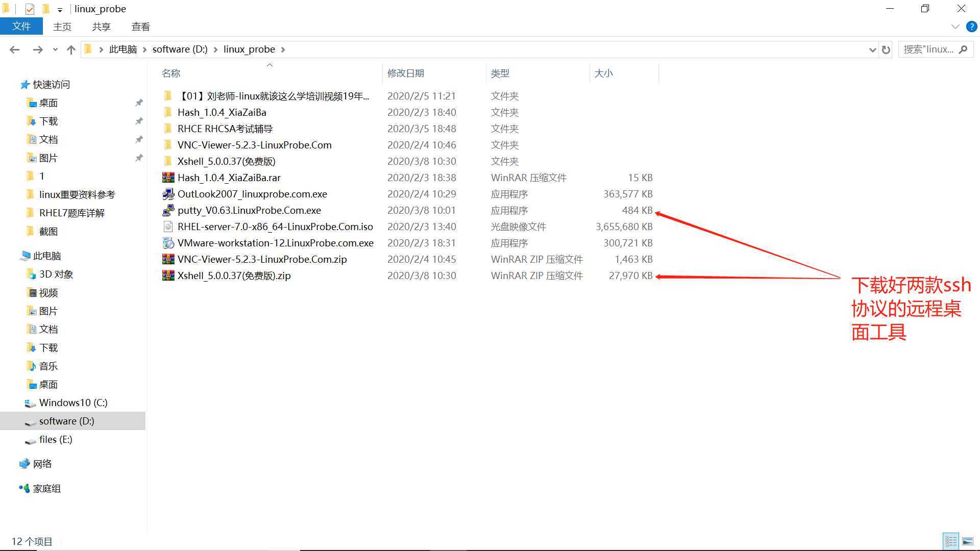Sort by the 修改日期 column header

(406, 73)
